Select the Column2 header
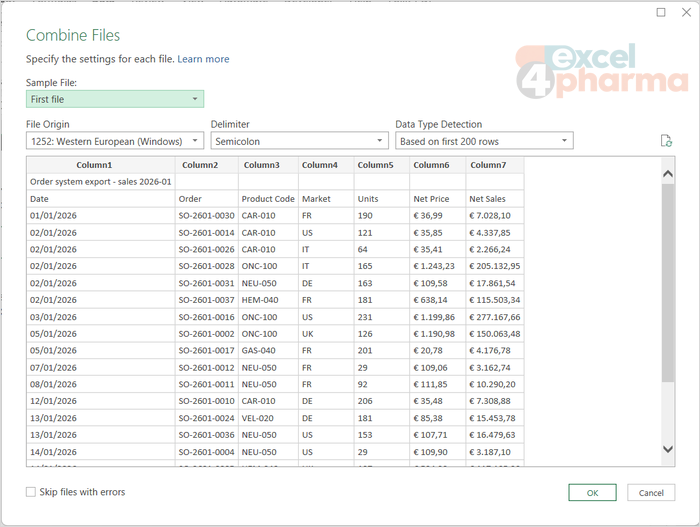Screen dimensions: 700x527 (x=207, y=165)
